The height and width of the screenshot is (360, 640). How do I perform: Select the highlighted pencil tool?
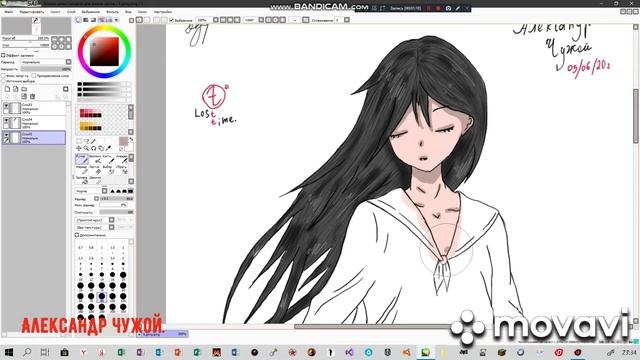82,159
